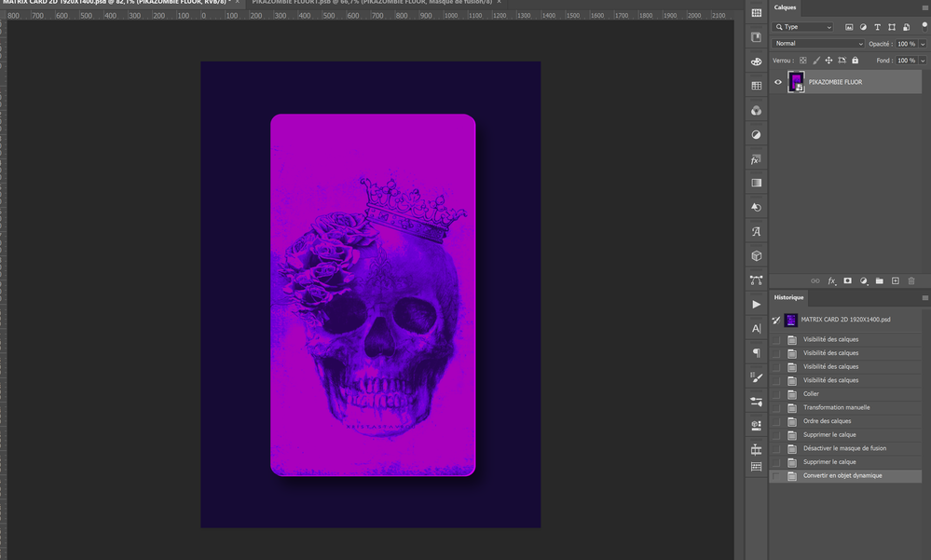Click the PIKAZOMBIE FLUOR layer thumbnail
The height and width of the screenshot is (560, 931).
tap(795, 82)
